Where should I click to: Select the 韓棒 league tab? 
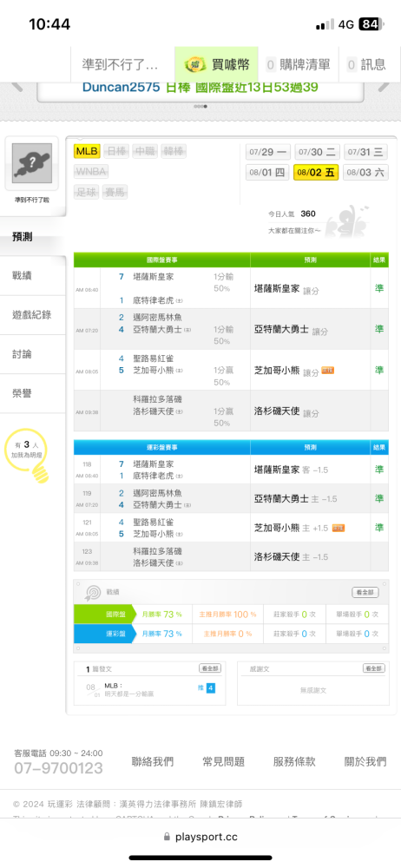click(x=174, y=151)
